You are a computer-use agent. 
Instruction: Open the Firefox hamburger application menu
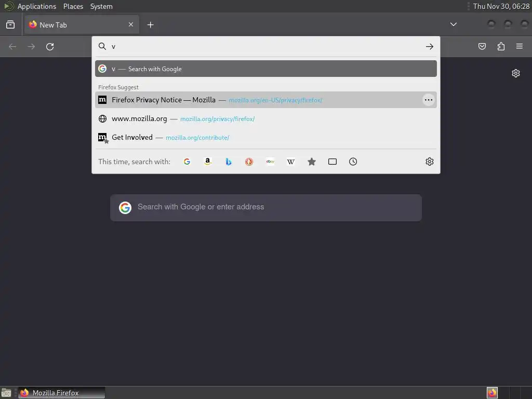tap(520, 46)
